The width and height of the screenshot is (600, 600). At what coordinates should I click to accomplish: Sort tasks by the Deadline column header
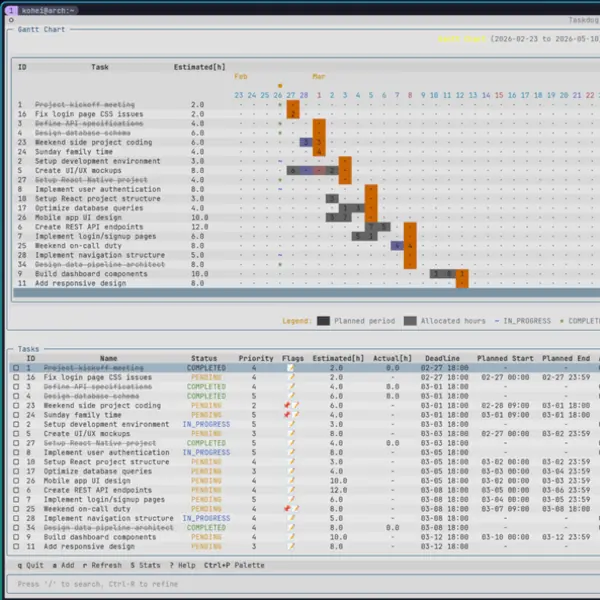[x=442, y=358]
